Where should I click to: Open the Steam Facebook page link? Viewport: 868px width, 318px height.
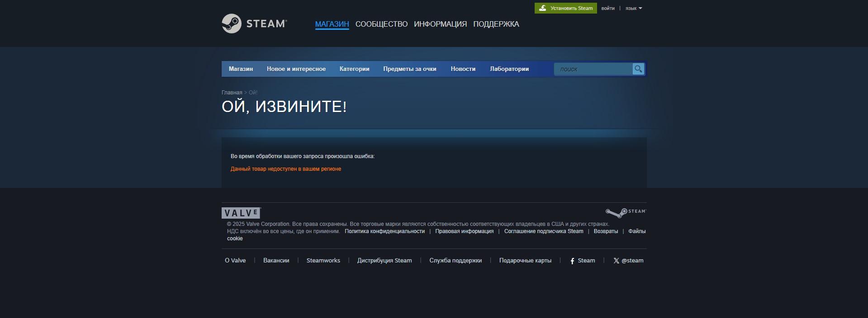click(582, 261)
